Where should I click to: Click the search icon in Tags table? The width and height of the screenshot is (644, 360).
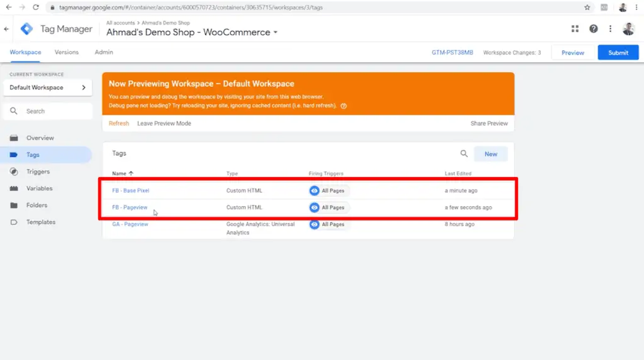[464, 154]
